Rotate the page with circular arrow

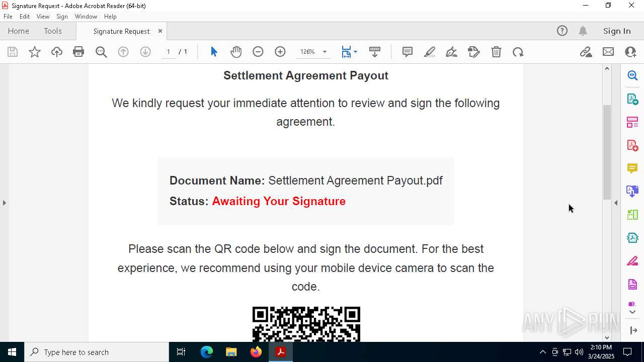tap(518, 52)
